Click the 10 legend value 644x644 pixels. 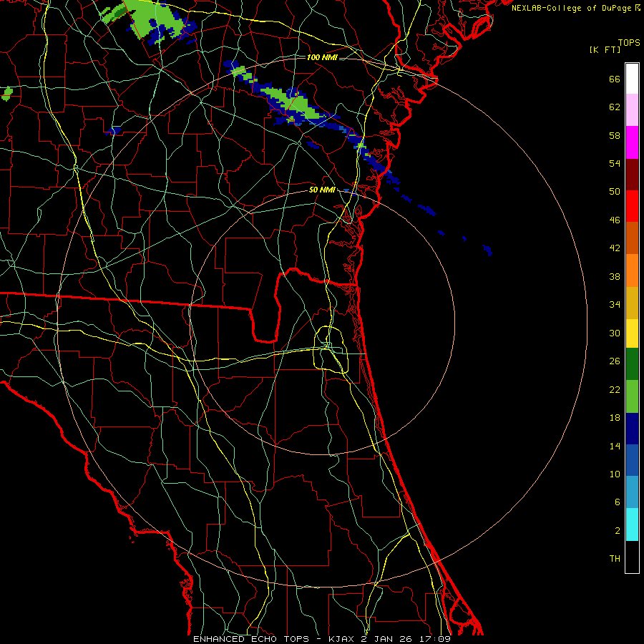(615, 474)
